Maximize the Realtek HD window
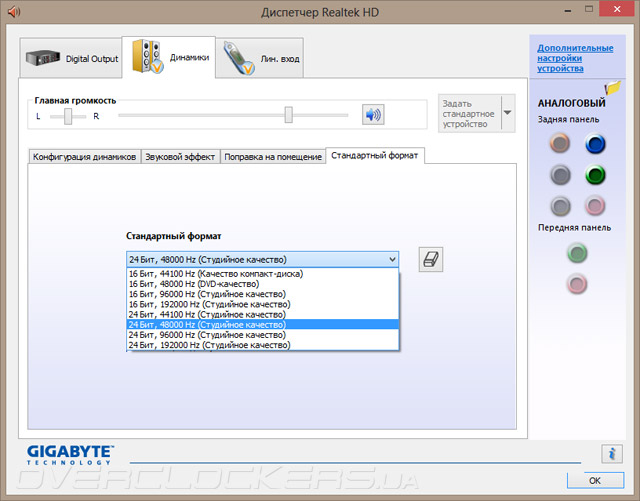Screen dimensions: 640x501 589,10
